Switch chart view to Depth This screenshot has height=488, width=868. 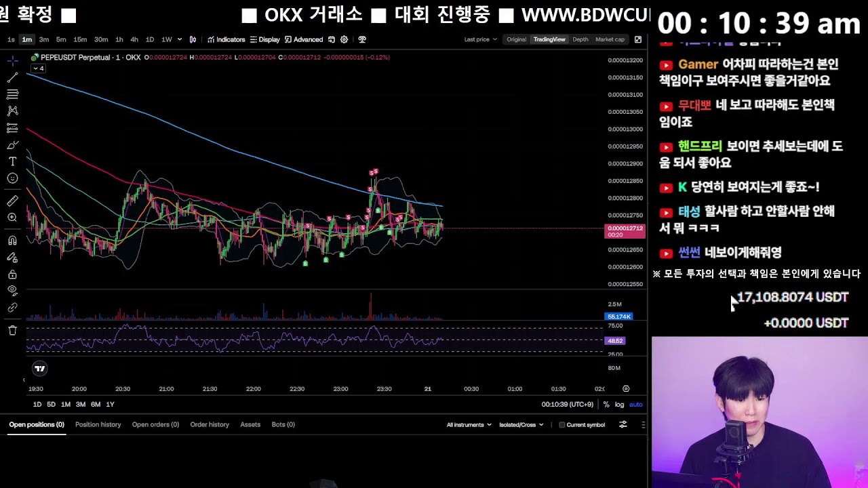(580, 39)
